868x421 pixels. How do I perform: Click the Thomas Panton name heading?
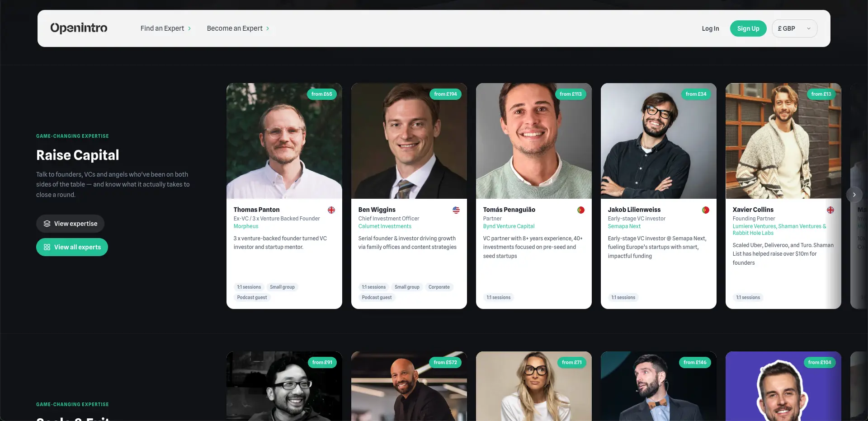pyautogui.click(x=256, y=210)
